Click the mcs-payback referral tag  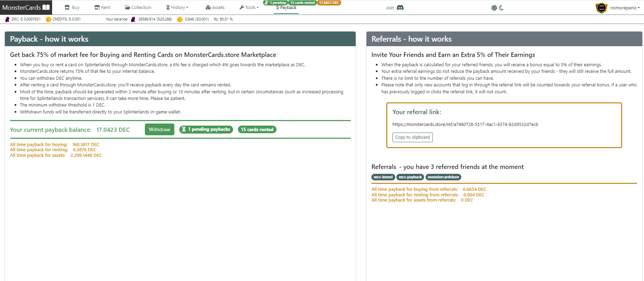click(410, 177)
